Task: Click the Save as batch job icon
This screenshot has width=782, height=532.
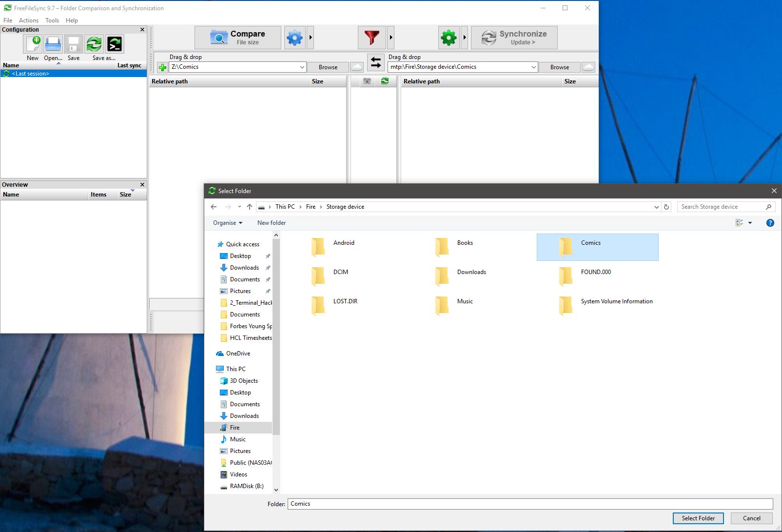Action: 115,44
